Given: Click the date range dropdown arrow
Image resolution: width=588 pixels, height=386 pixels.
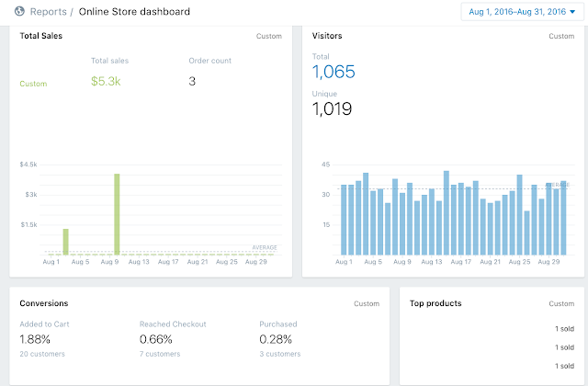Looking at the screenshot, I should click(x=572, y=12).
